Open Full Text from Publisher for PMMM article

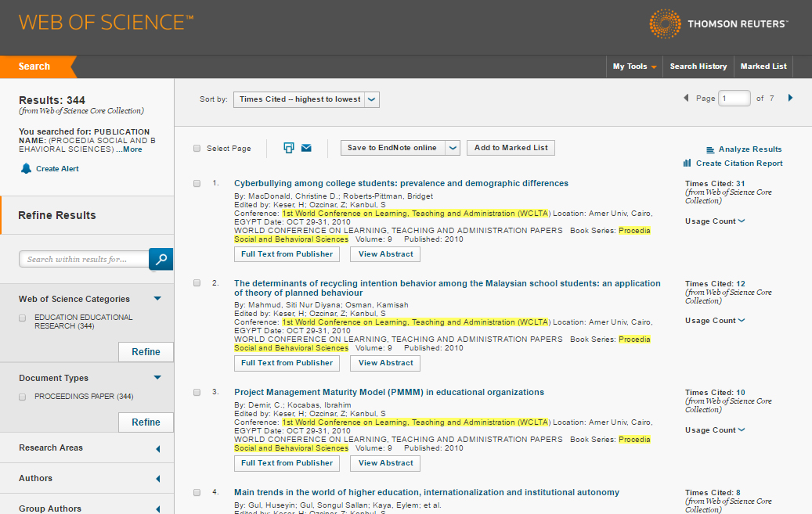(x=287, y=463)
